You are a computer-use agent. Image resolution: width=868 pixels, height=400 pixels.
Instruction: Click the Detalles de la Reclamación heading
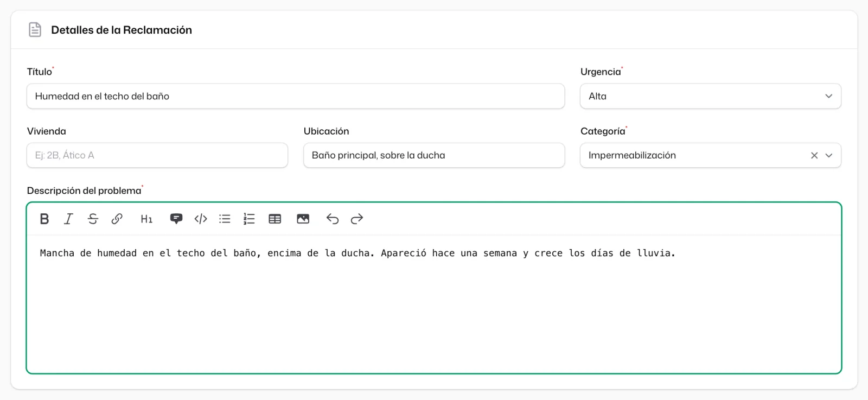click(122, 30)
